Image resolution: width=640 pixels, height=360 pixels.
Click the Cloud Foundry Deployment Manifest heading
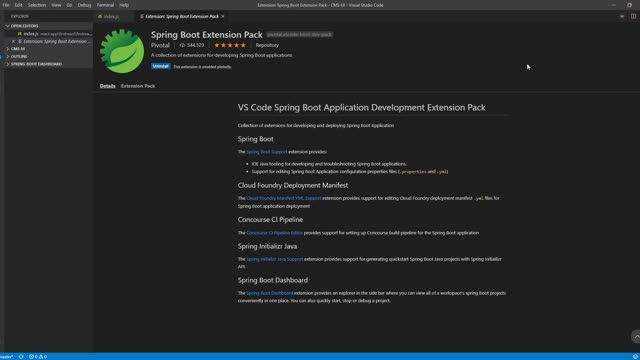[x=293, y=185]
